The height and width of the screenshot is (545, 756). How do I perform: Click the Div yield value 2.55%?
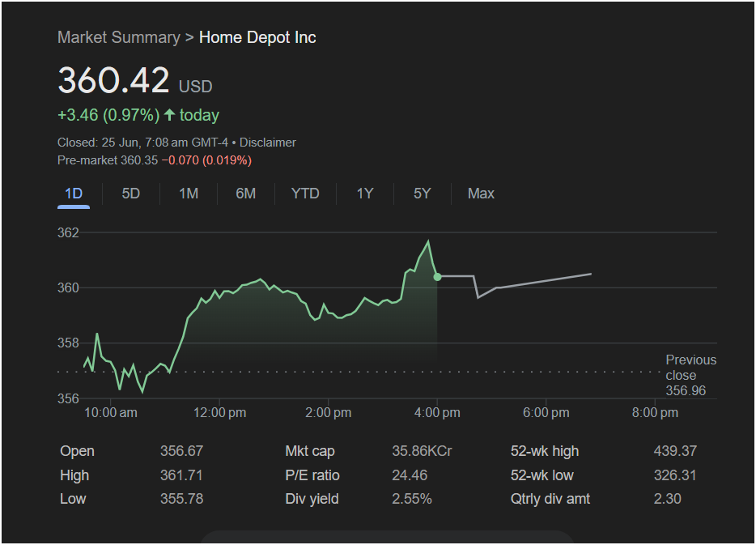pos(412,499)
